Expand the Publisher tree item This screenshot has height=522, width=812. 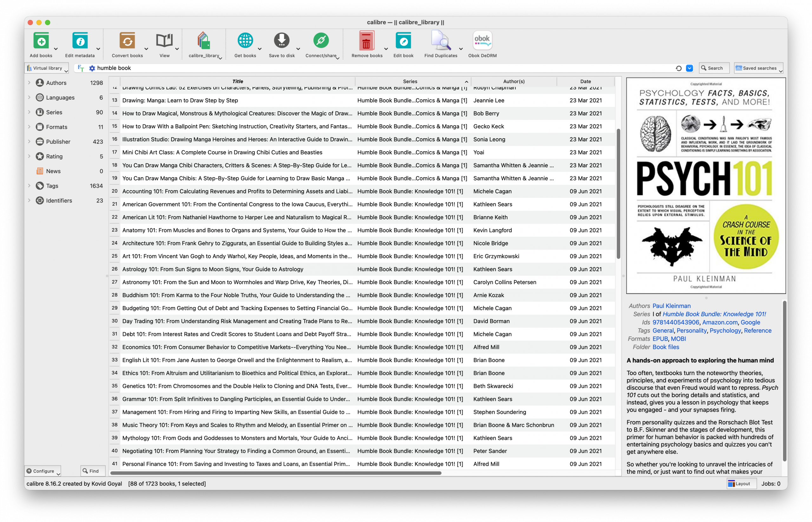click(29, 142)
